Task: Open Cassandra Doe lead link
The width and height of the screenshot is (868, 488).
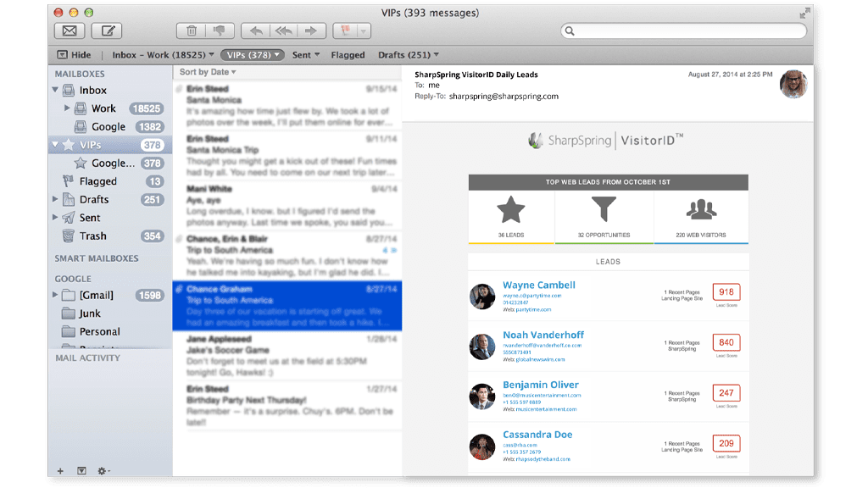Action: [537, 435]
